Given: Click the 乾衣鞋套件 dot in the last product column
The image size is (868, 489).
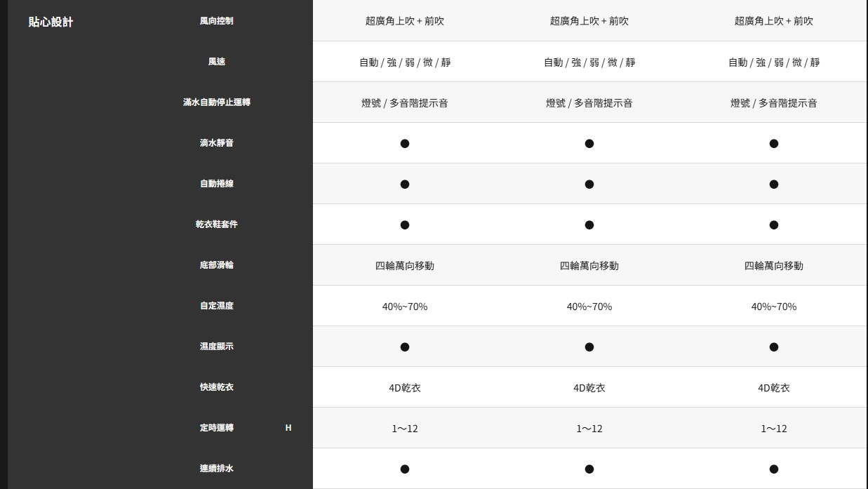Looking at the screenshot, I should [774, 225].
